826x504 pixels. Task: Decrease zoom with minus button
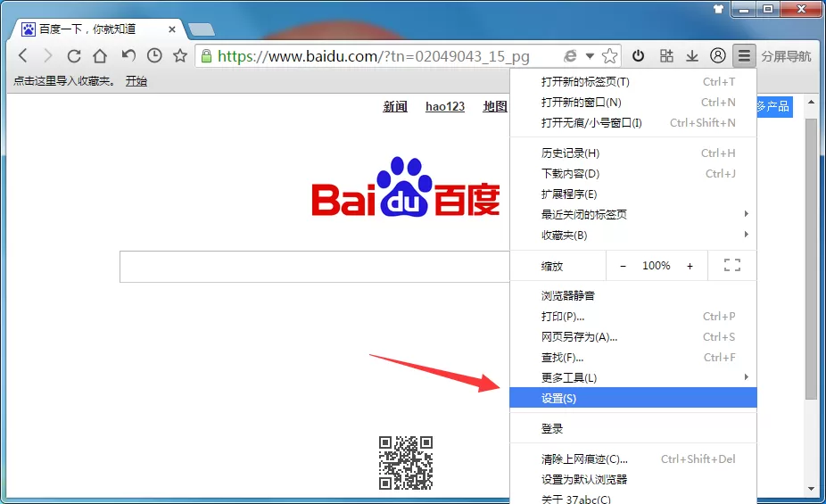(x=624, y=266)
